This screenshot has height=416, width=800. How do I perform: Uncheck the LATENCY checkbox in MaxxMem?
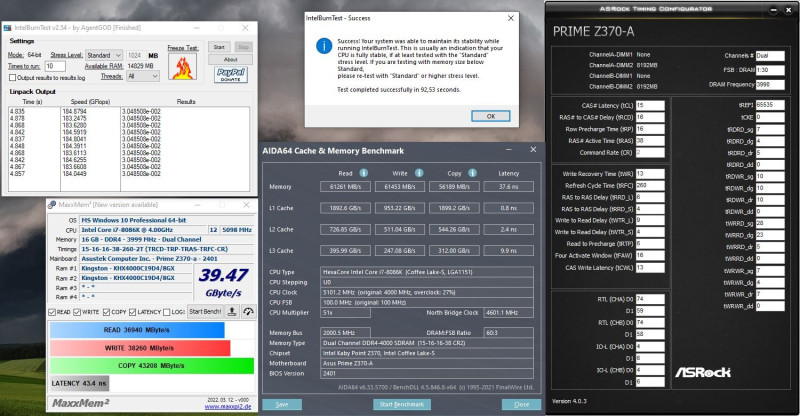click(x=133, y=312)
